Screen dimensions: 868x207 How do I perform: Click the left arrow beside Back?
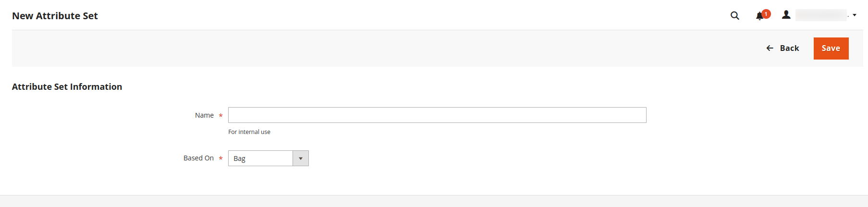770,48
